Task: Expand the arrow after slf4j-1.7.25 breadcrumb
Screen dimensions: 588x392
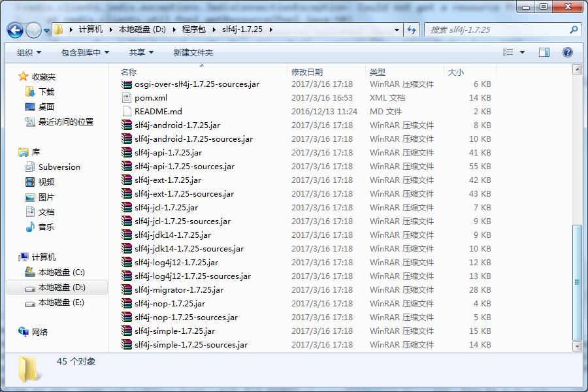Action: [x=270, y=29]
